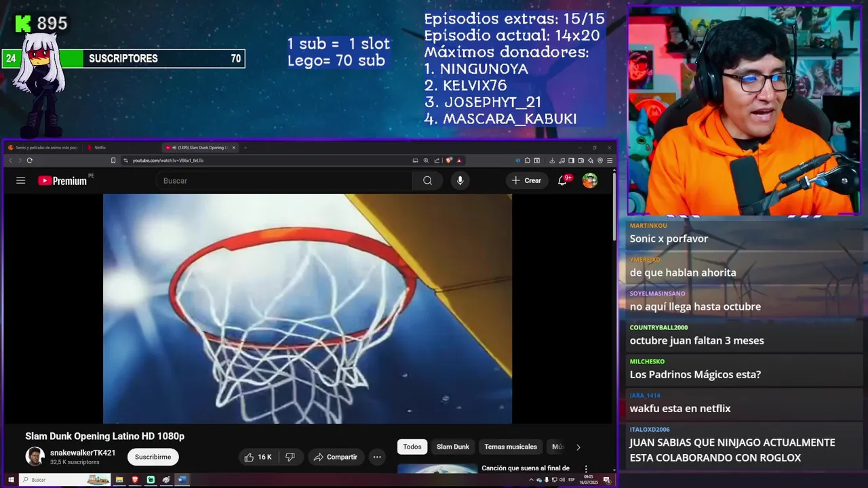Dislike the Slam Dunk video
This screenshot has height=488, width=868.
tap(290, 457)
